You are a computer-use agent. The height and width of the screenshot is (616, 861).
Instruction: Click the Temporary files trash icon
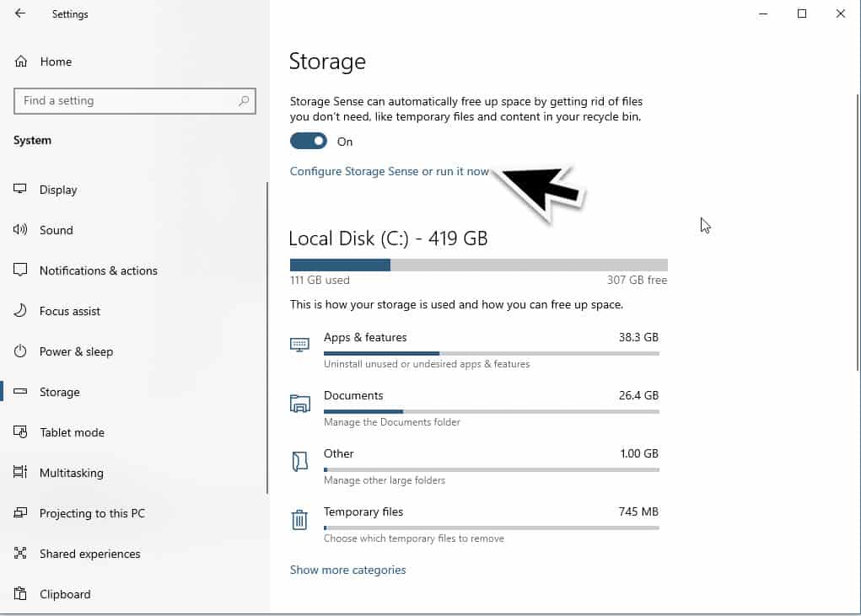coord(299,520)
